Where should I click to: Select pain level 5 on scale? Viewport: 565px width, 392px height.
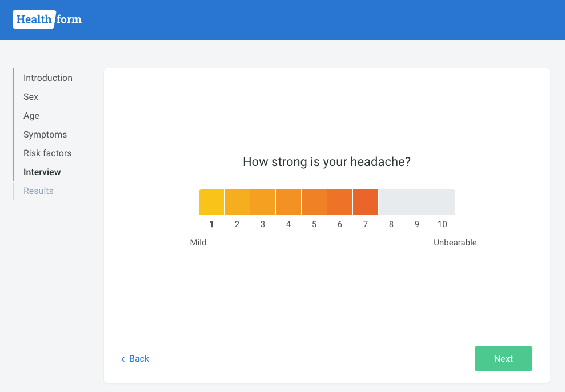(314, 203)
